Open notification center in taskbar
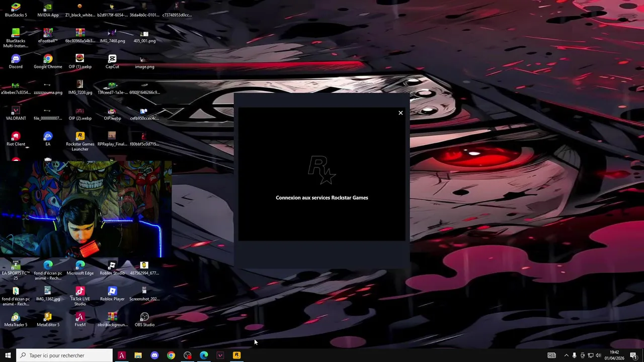The width and height of the screenshot is (644, 362). tap(633, 355)
